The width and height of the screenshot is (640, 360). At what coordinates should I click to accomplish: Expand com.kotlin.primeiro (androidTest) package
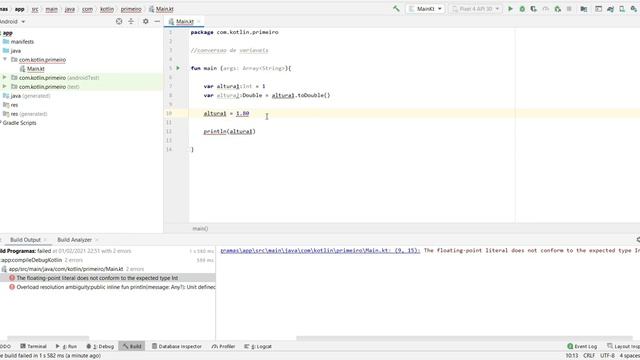4,78
